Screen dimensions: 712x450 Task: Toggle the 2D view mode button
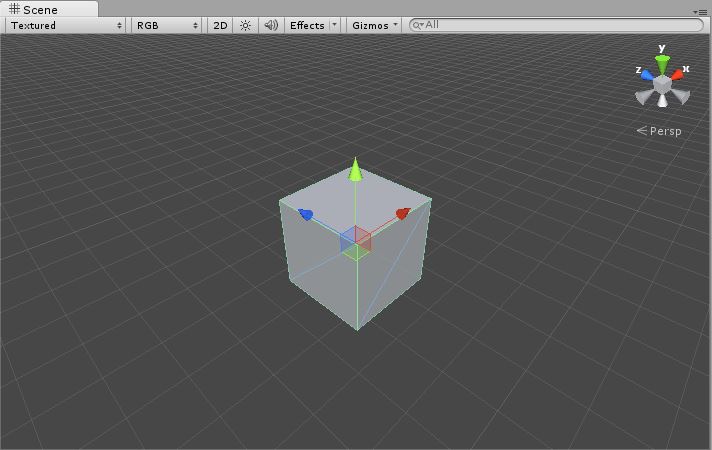click(x=220, y=25)
